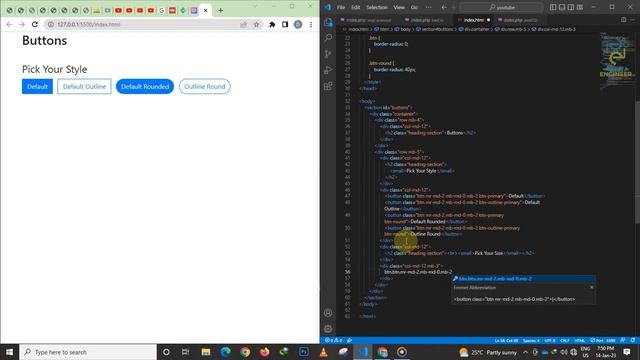Click the Default Outline button
This screenshot has height=360, width=640.
84,87
